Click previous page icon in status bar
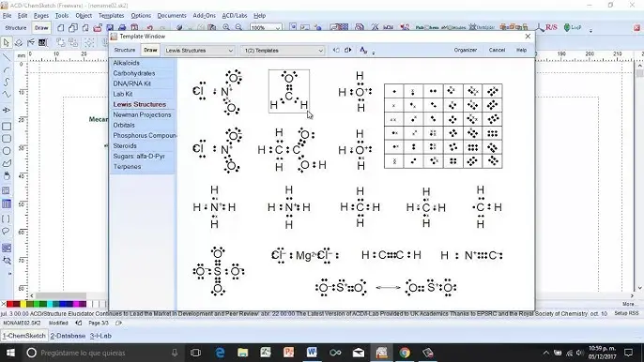 (x=79, y=323)
